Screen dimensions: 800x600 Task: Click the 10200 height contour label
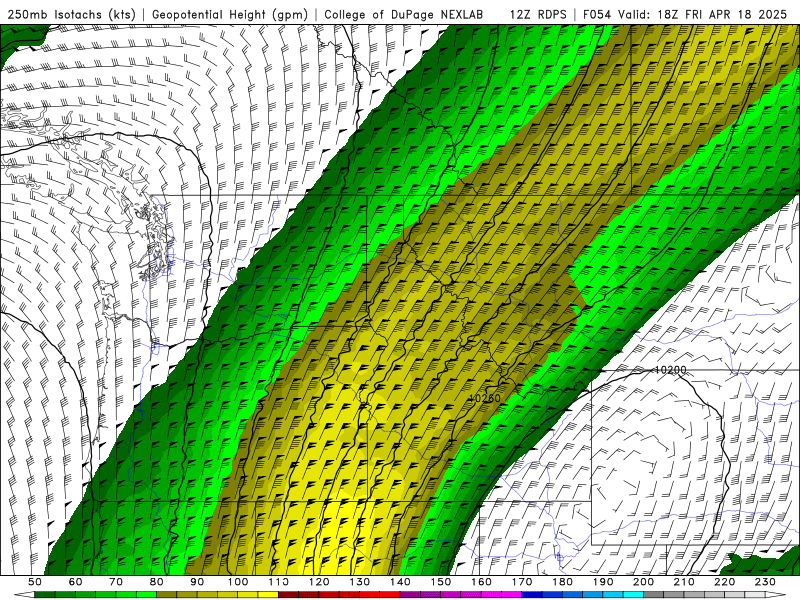[x=670, y=370]
